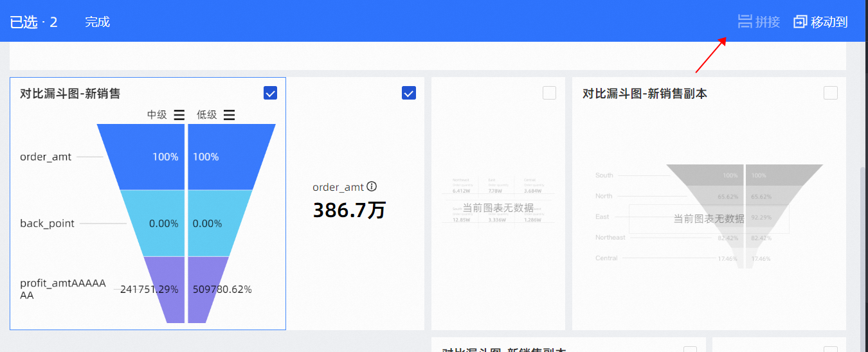Open the hamburger menu next to 低级
Viewport: 868px width, 352px height.
[x=229, y=115]
